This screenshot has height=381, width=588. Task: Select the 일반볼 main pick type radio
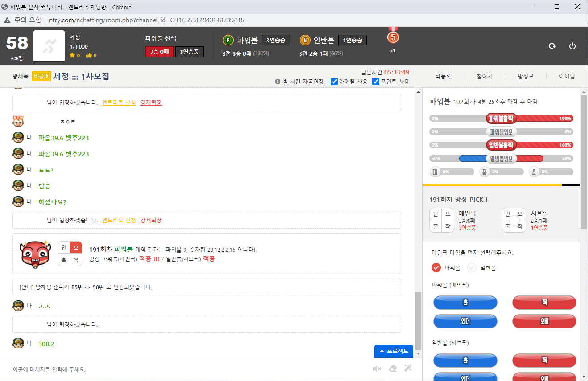472,268
